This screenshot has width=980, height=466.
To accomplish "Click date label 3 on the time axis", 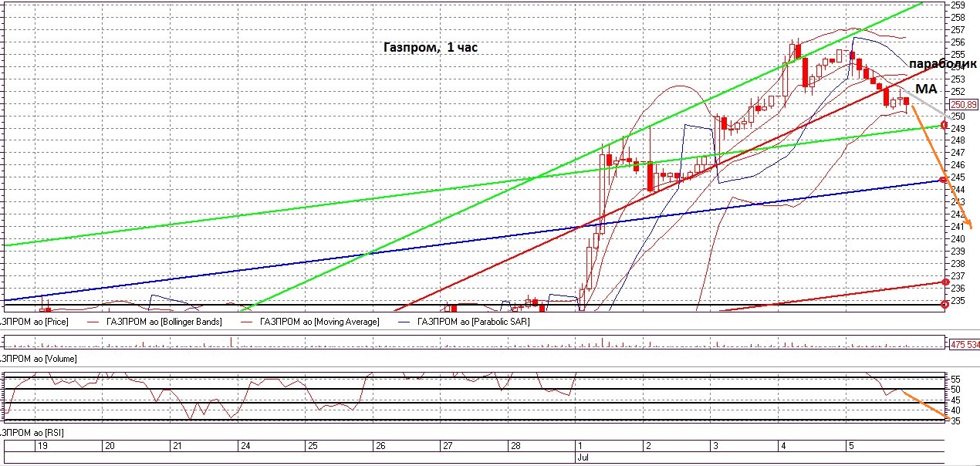I will [x=715, y=446].
